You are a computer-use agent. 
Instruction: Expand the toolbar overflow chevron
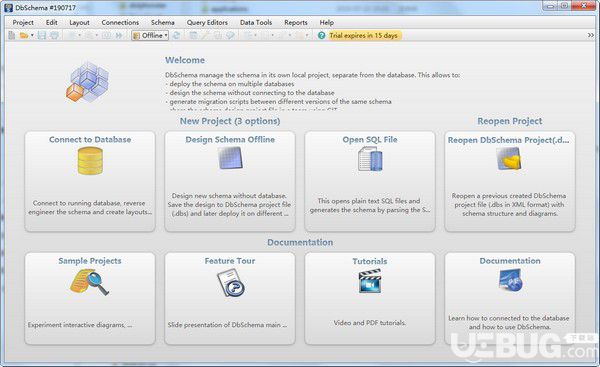(x=591, y=35)
